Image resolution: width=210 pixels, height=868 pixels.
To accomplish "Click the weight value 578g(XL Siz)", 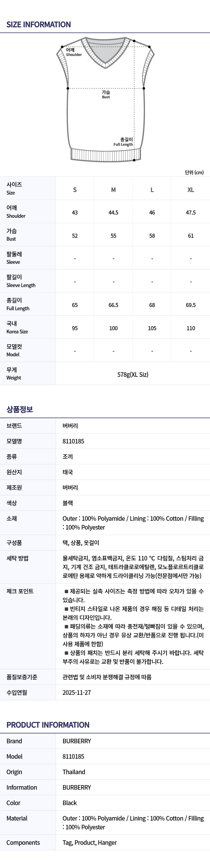I will pos(133,374).
